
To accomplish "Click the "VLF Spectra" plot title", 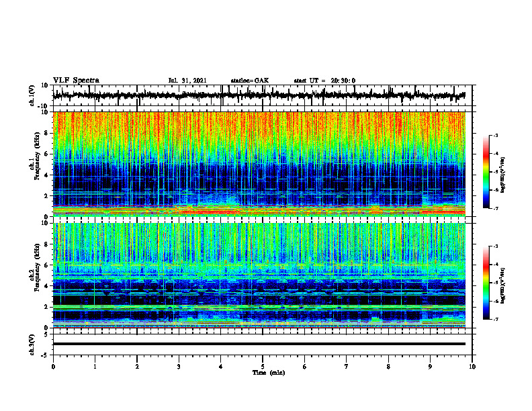I will [76, 81].
